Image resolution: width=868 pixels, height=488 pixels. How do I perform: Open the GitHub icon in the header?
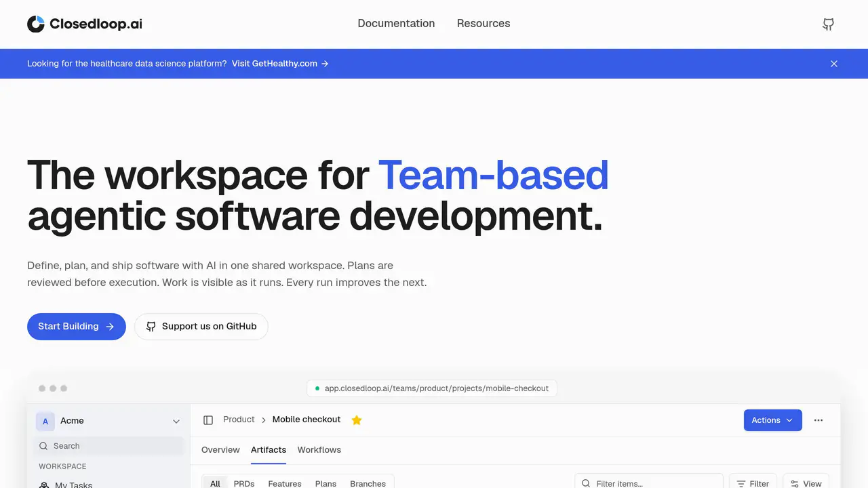tap(828, 24)
